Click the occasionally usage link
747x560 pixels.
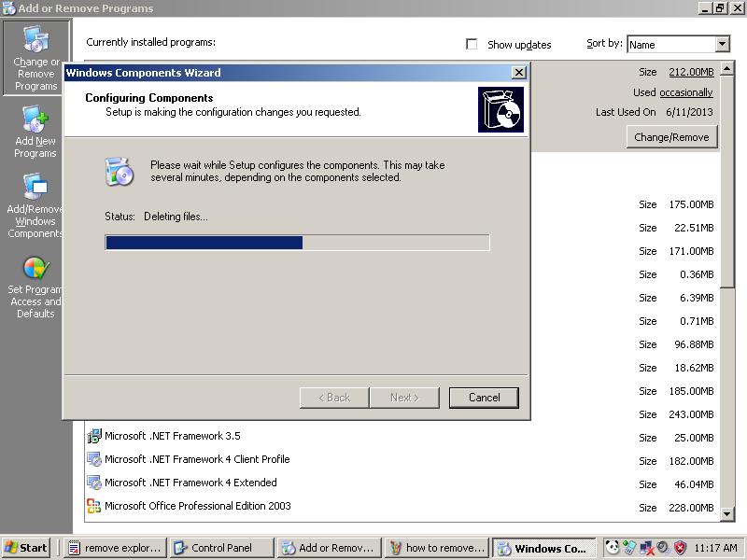686,92
